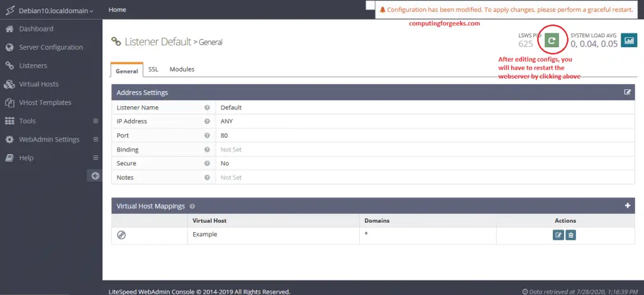644x295 pixels.
Task: Click the Dashboard home icon in sidebar
Action: click(x=9, y=29)
